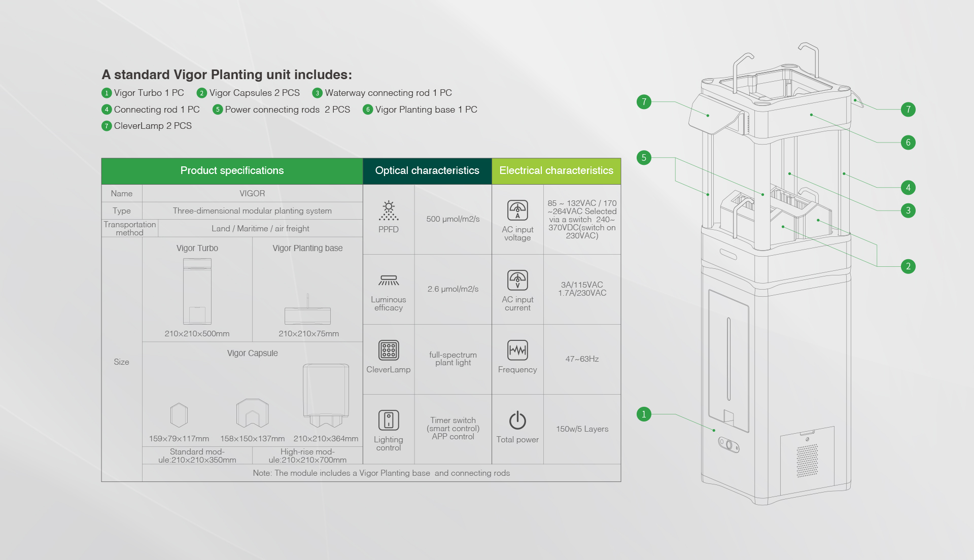
Task: Click diagram callout number 6
Action: tap(908, 143)
